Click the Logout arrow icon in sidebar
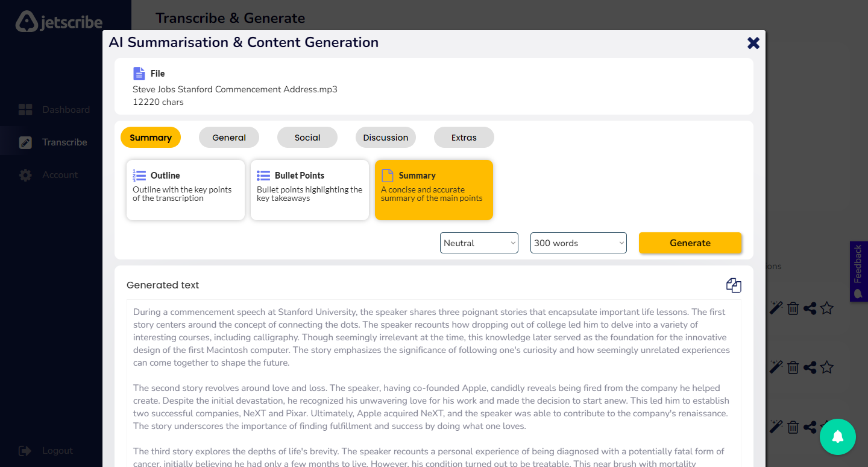Image resolution: width=868 pixels, height=467 pixels. pos(25,451)
